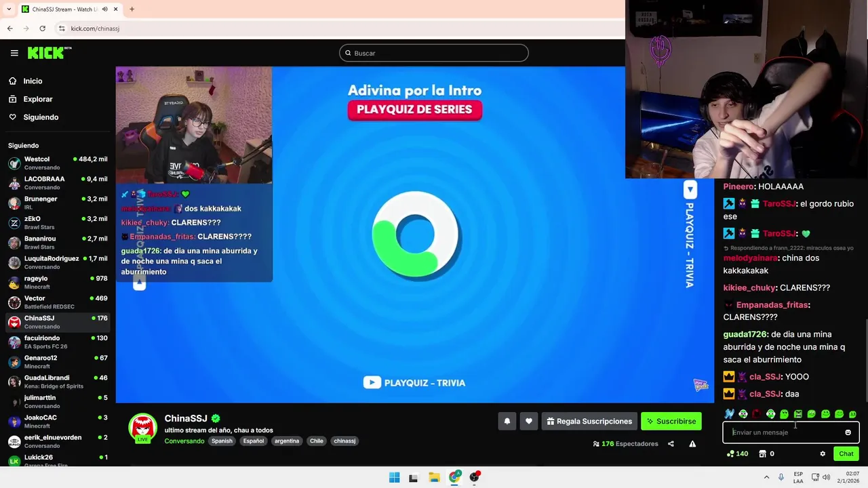Click username cla_SSJ saying YOOO
The image size is (868, 488).
(765, 377)
